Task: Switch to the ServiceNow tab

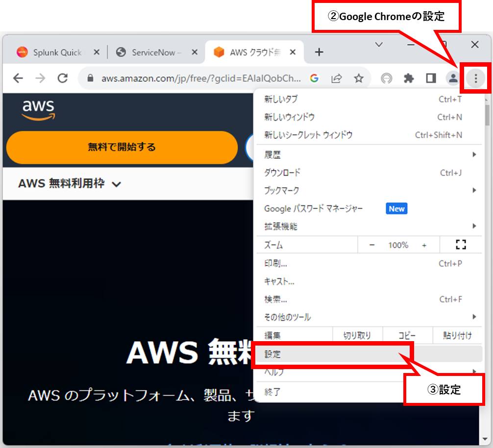Action: [156, 52]
